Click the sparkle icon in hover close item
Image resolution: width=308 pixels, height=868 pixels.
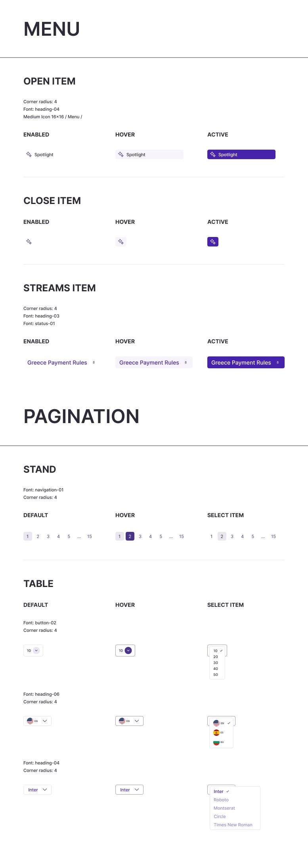121,242
